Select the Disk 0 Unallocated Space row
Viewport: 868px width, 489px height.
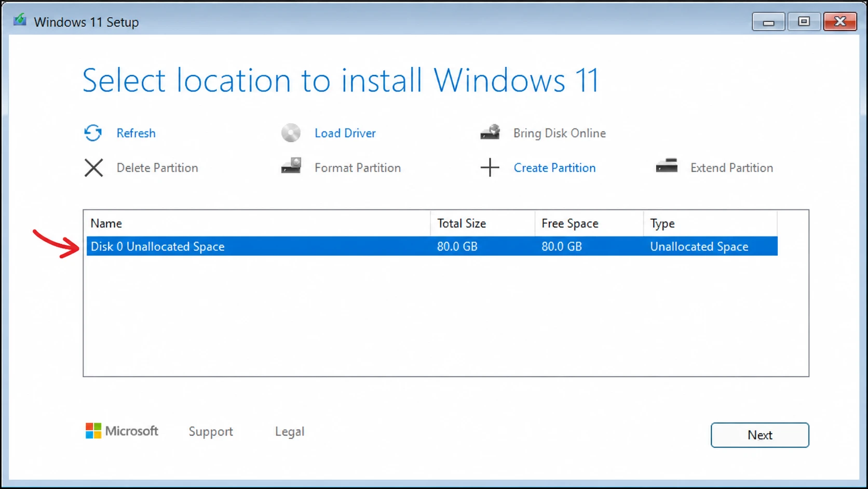point(432,246)
